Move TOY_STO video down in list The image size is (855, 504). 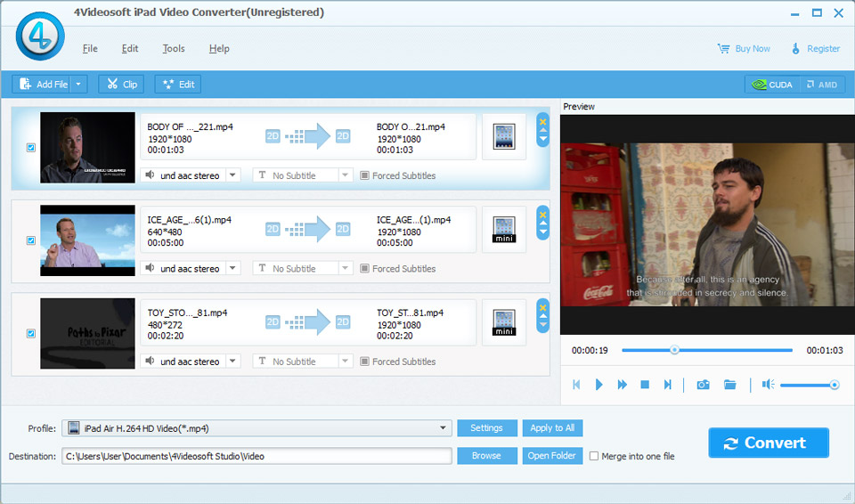click(543, 326)
